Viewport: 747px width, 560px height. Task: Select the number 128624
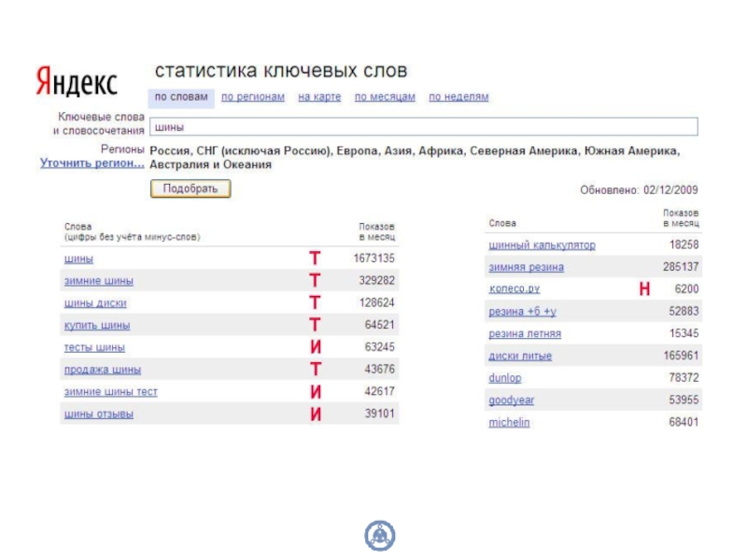tap(377, 302)
